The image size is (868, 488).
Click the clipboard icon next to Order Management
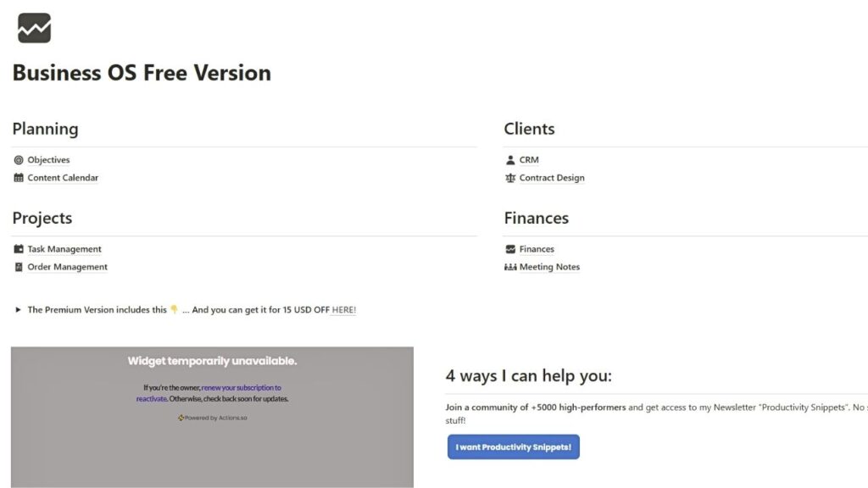18,266
